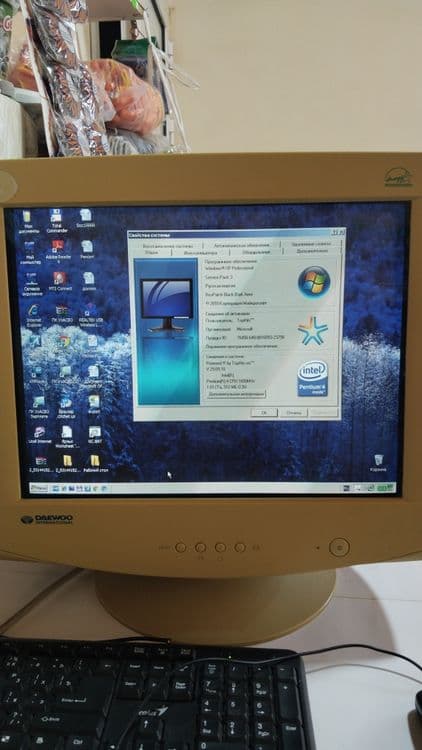
Task: Switch to the Remote (Удаленные сеансы) tab
Action: click(x=311, y=244)
